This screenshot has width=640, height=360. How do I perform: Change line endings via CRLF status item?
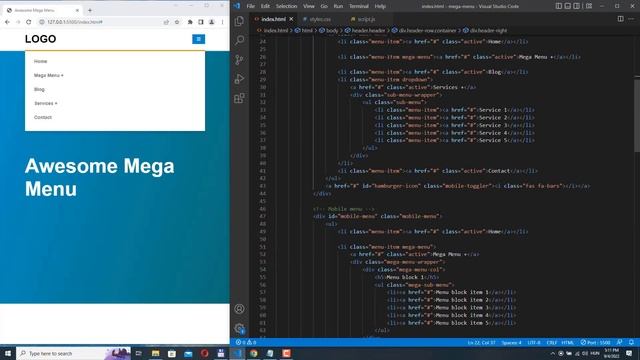(551, 342)
